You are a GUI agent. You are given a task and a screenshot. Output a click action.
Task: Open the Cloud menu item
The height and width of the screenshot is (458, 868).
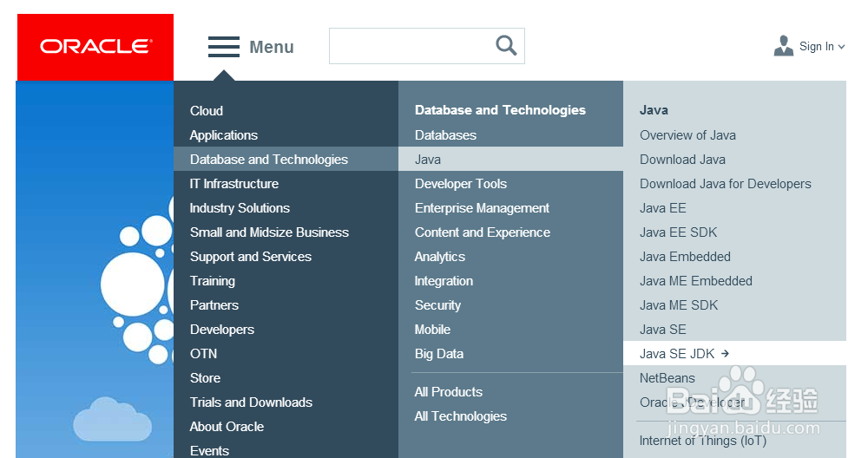click(x=207, y=111)
